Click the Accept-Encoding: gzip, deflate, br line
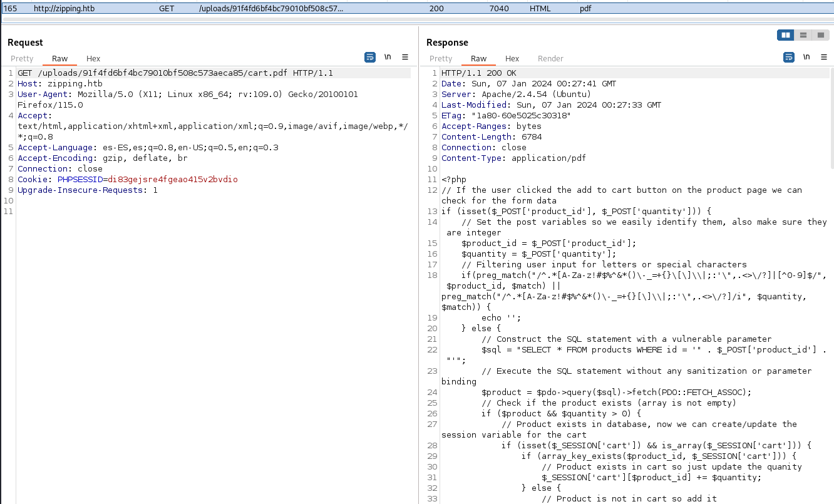 (103, 158)
